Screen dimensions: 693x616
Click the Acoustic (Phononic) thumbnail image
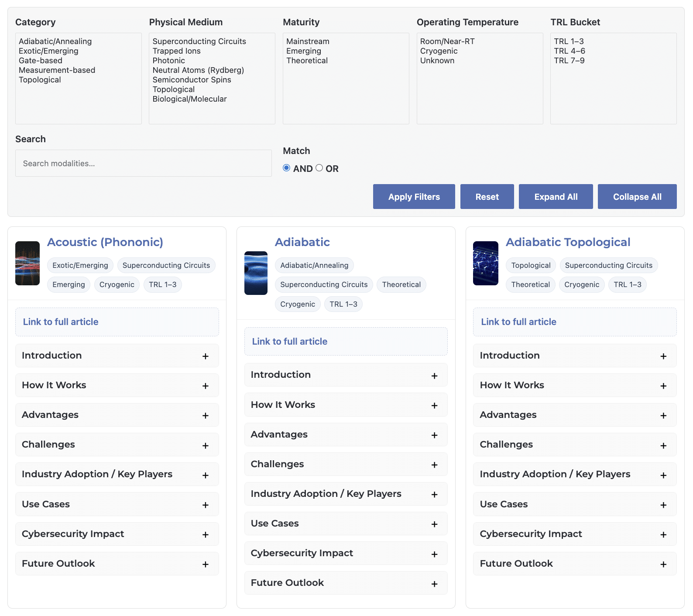point(27,264)
